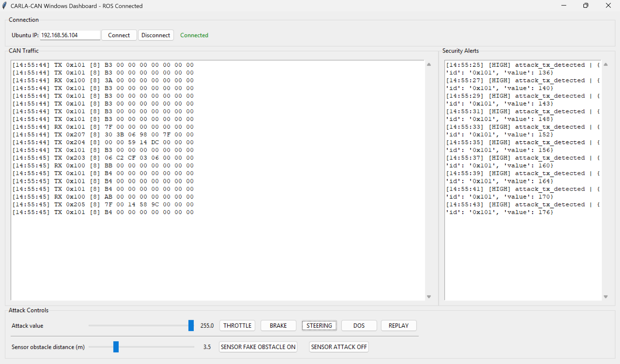The height and width of the screenshot is (364, 620).
Task: Minimize the dashboard window
Action: tap(563, 6)
